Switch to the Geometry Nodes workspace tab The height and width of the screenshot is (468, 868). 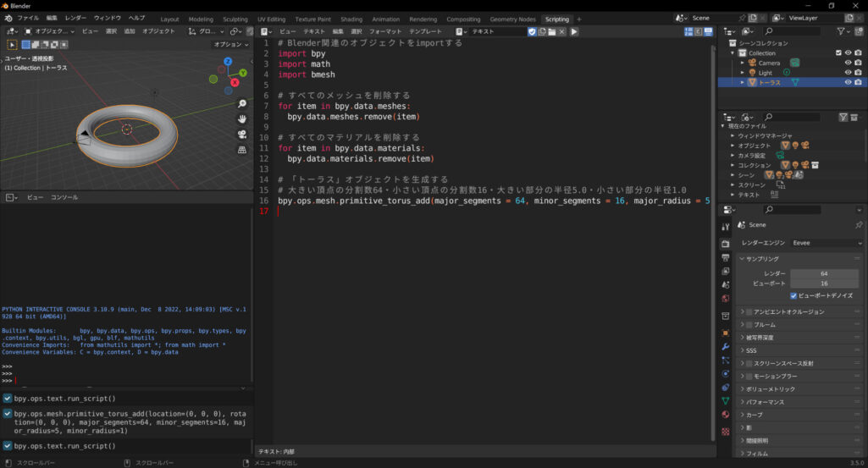512,19
